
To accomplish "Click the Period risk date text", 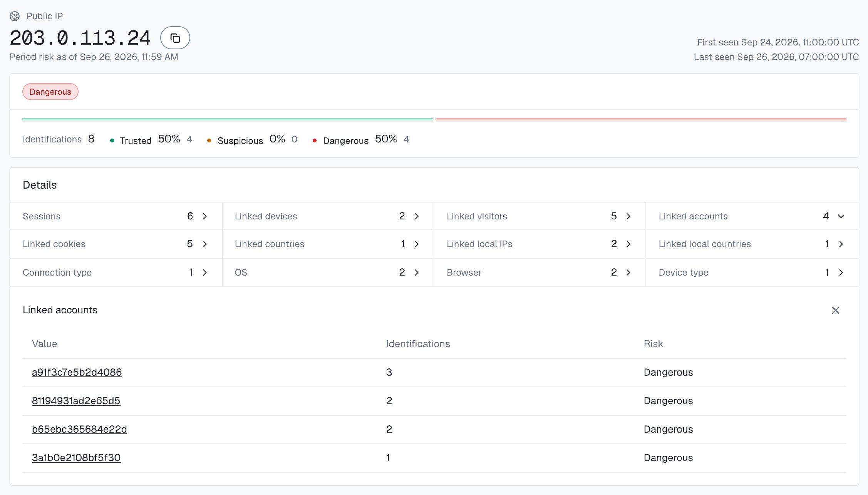I will coord(94,57).
